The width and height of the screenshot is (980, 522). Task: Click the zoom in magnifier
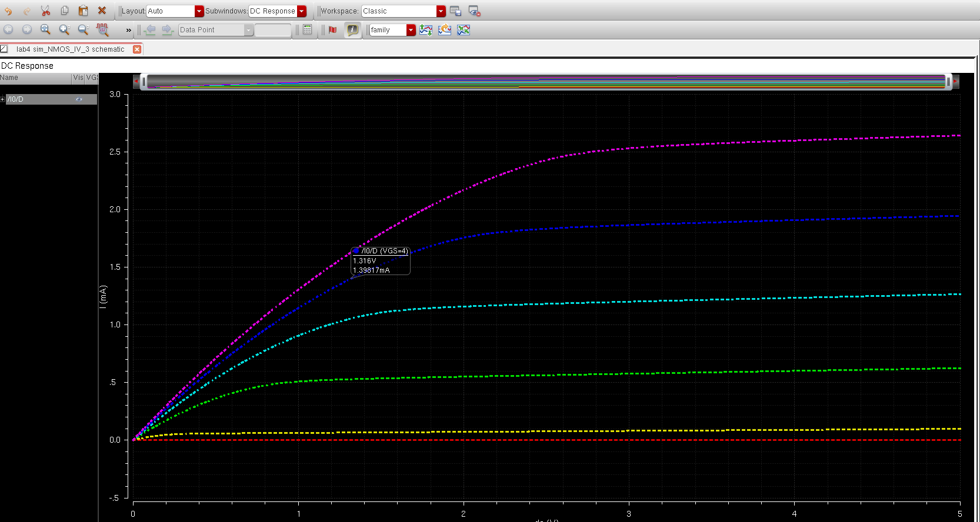coord(64,29)
